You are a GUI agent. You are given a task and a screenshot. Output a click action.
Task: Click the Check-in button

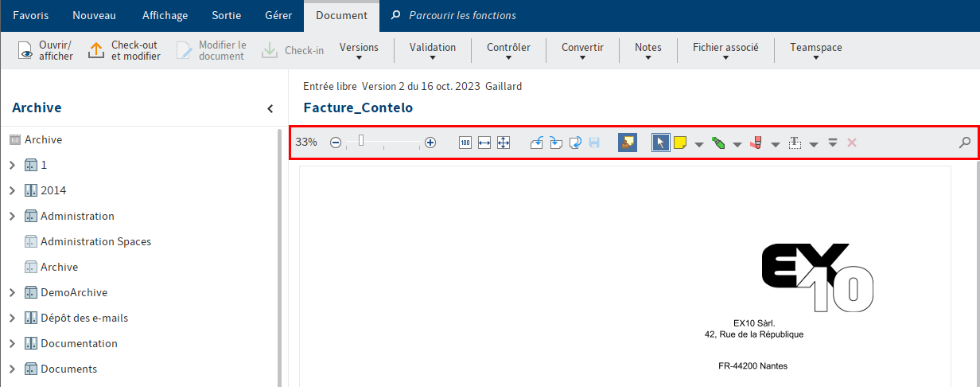(292, 51)
